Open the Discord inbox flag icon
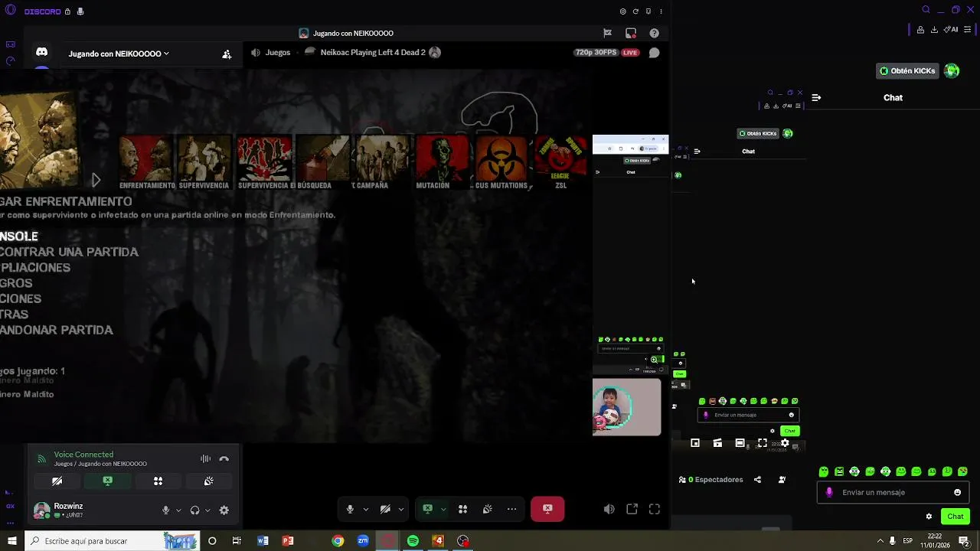Viewport: 980px width, 551px height. point(607,33)
